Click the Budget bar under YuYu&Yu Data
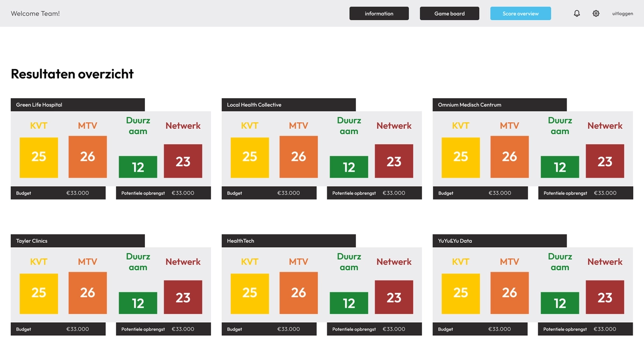This screenshot has height=362, width=644. [x=480, y=329]
